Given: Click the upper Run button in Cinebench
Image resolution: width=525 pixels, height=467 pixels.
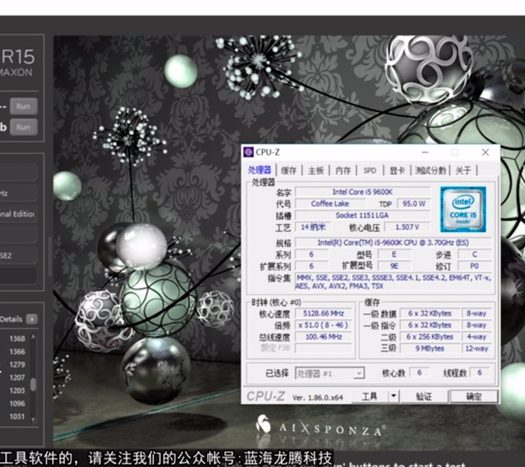Looking at the screenshot, I should (23, 106).
